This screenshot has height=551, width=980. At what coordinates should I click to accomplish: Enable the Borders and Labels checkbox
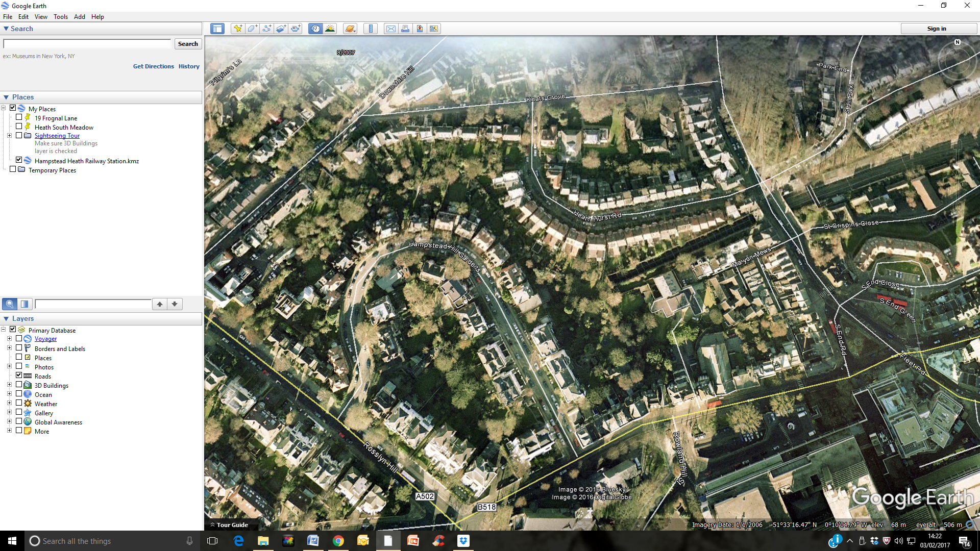(x=19, y=348)
